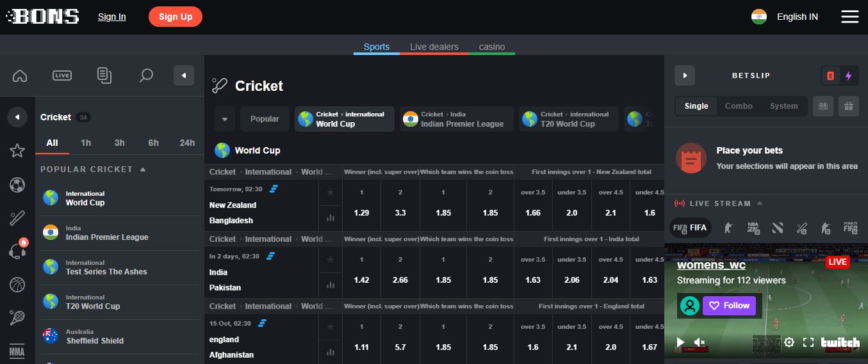Open statistics for New Zealand vs Bangladesh
This screenshot has width=868, height=364.
(331, 218)
